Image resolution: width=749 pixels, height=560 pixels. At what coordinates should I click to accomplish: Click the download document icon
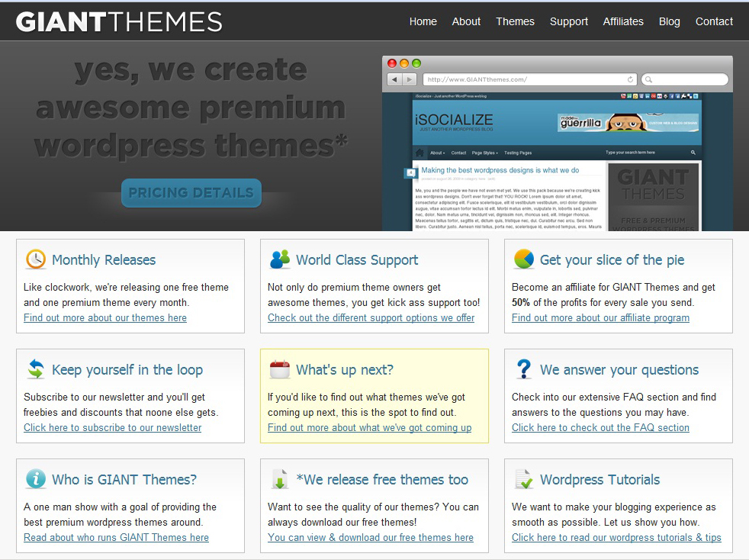coord(280,479)
